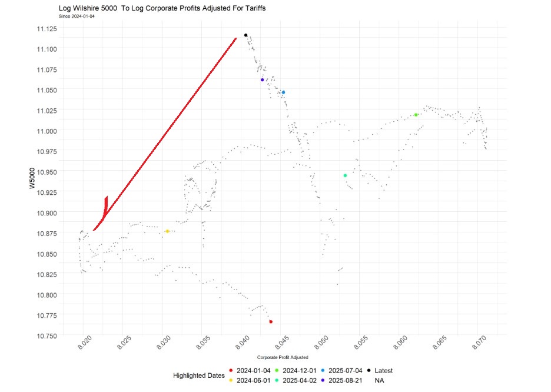
Task: Click the x-axis tick 8.050
Action: click(x=321, y=343)
